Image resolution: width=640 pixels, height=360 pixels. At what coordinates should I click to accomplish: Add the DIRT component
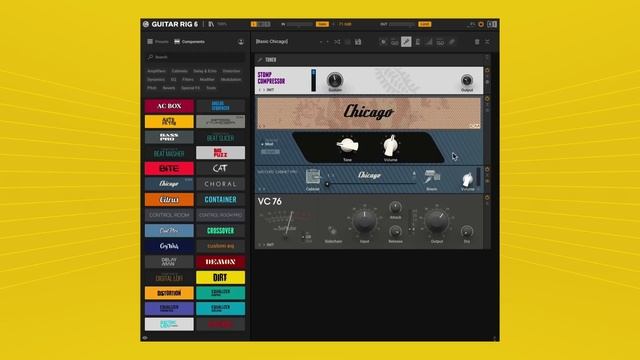220,278
